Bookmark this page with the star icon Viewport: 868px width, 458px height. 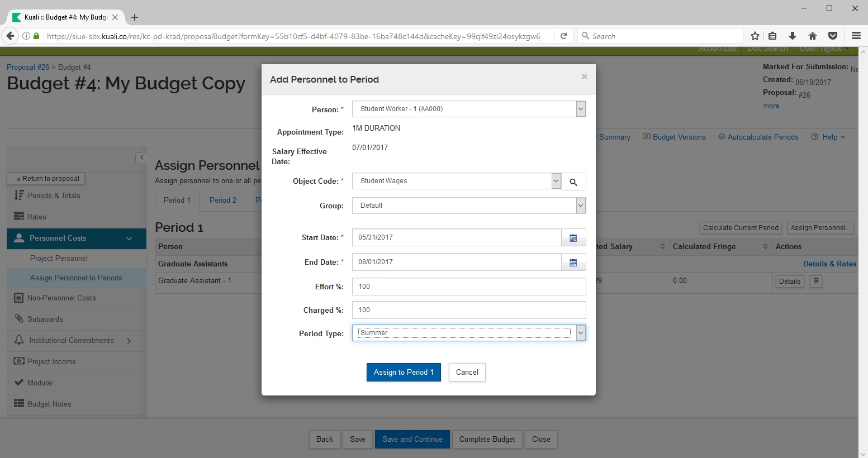(755, 36)
